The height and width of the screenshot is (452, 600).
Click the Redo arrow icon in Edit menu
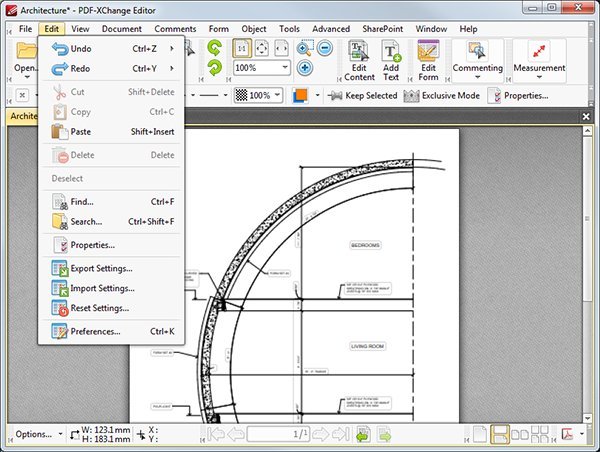click(x=60, y=69)
